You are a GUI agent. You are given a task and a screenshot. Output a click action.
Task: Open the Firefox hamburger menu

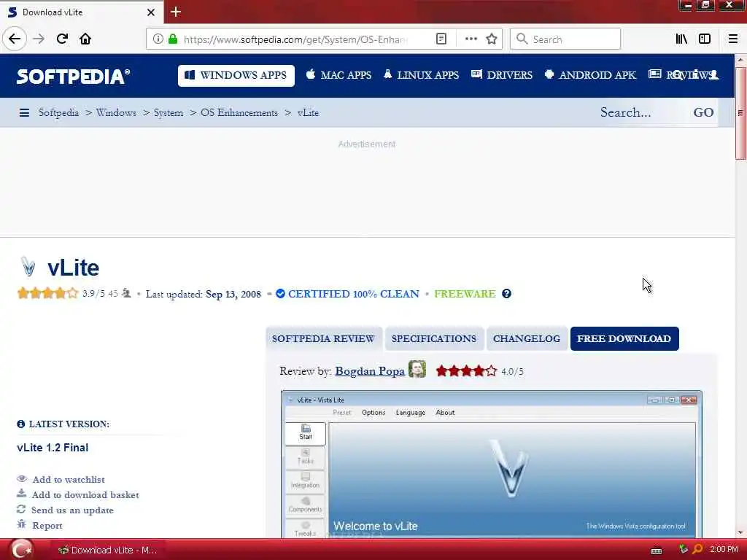click(733, 39)
